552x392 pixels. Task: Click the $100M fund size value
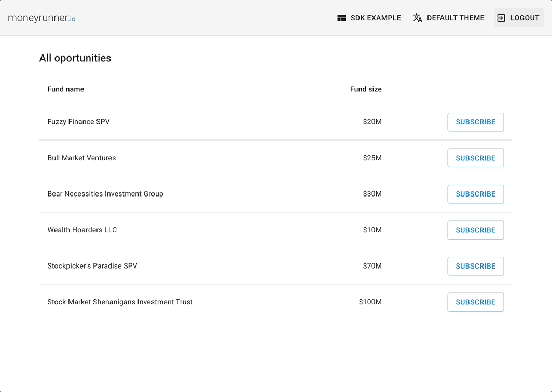[x=370, y=302]
